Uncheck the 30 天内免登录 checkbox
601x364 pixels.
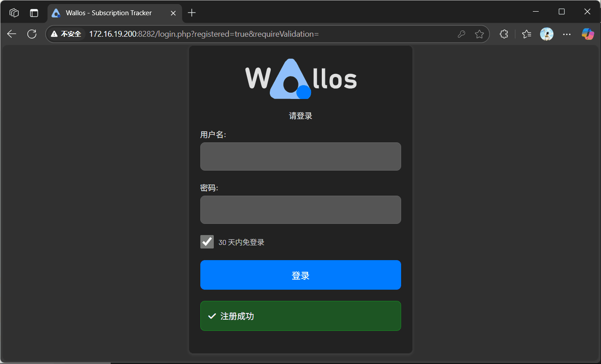(x=207, y=242)
